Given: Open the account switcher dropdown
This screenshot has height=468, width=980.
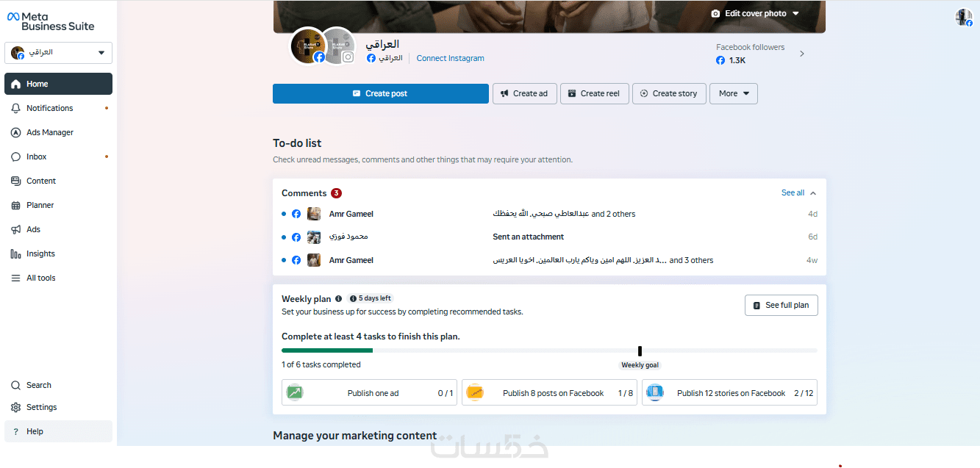Looking at the screenshot, I should coord(58,53).
